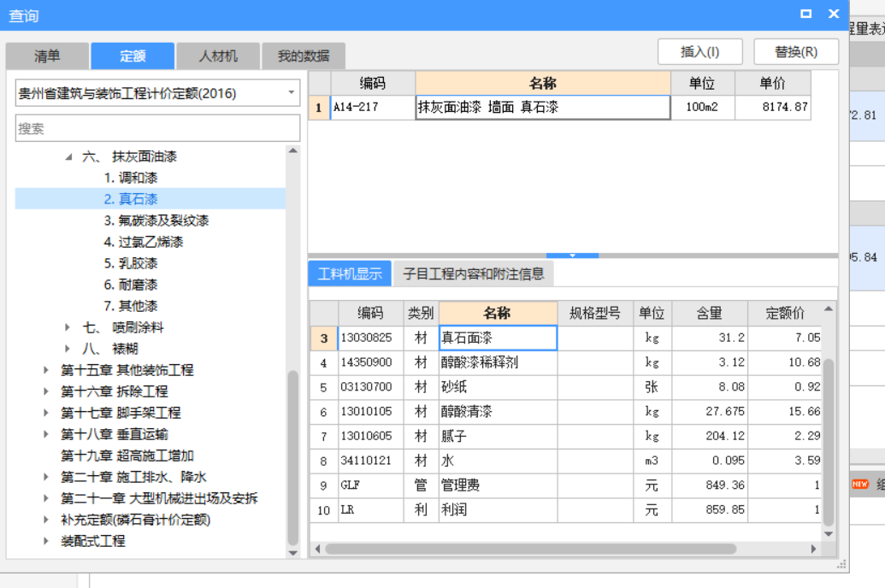Close the 查询 dialog
This screenshot has width=885, height=588.
click(834, 14)
